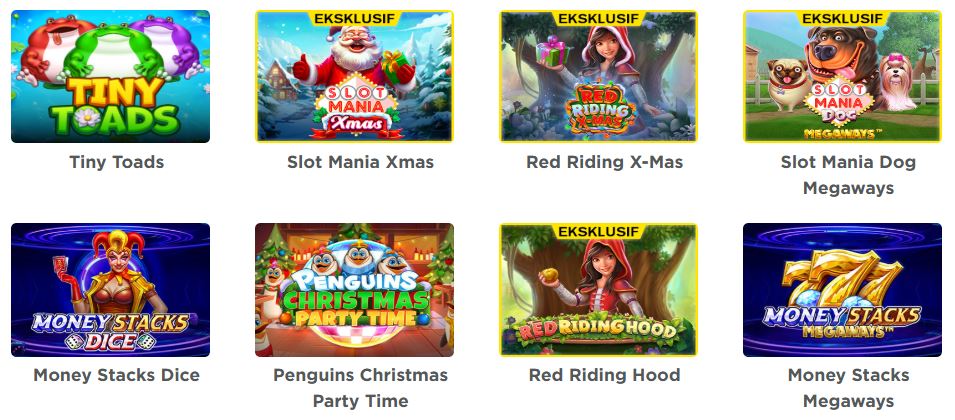
Task: Select the Red Riding Hood game image
Action: tap(598, 290)
